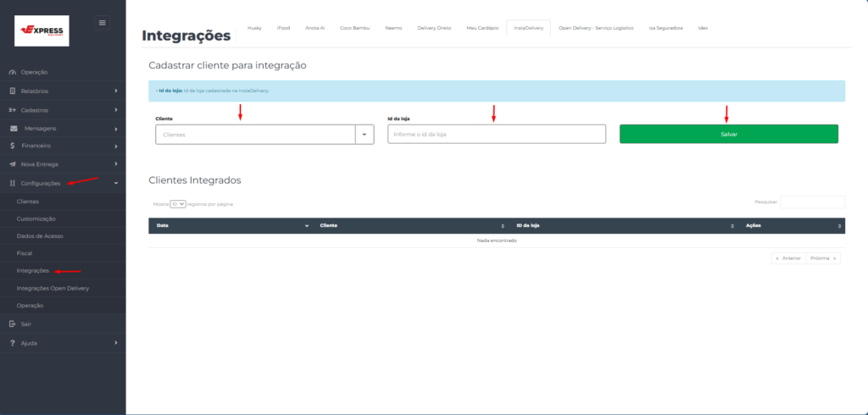
Task: Click the Relatórios document icon
Action: [13, 91]
